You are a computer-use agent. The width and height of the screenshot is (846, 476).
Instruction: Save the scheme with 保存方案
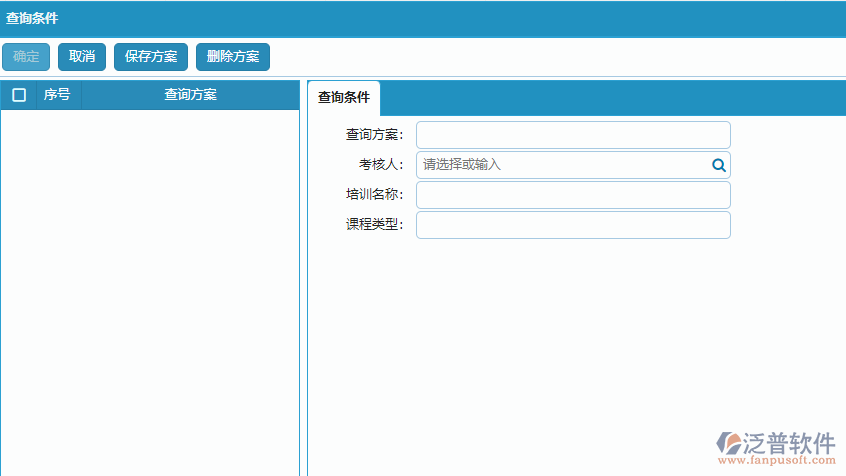coord(150,57)
